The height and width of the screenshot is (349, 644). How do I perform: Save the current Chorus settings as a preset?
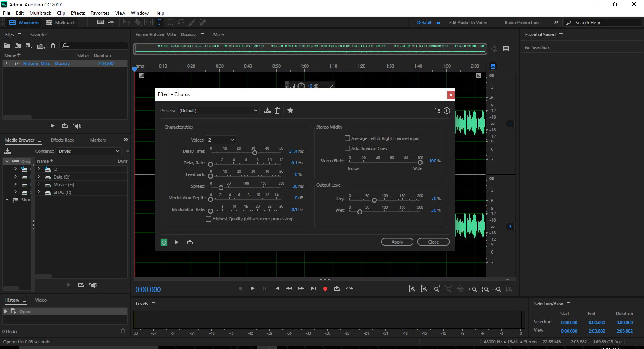pos(268,111)
